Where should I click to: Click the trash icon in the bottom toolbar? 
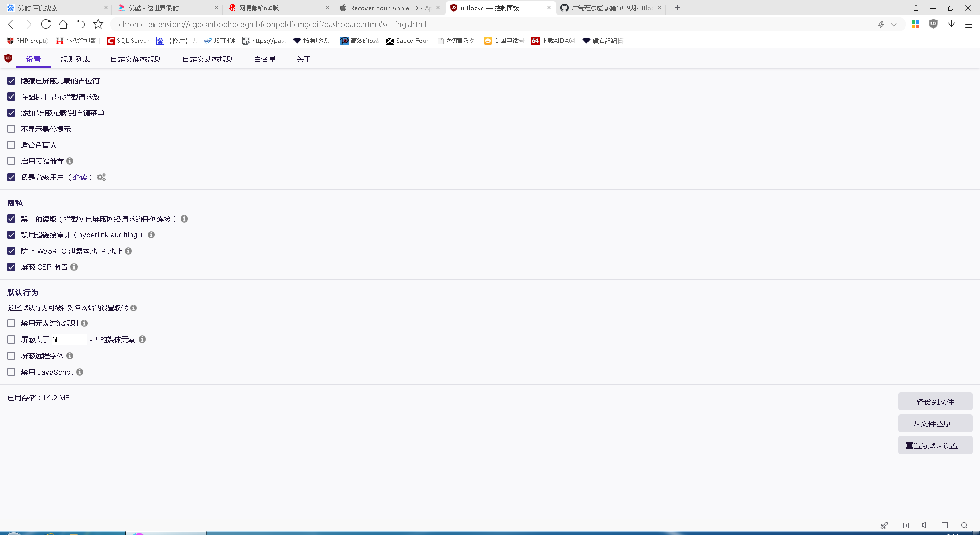[x=906, y=525]
